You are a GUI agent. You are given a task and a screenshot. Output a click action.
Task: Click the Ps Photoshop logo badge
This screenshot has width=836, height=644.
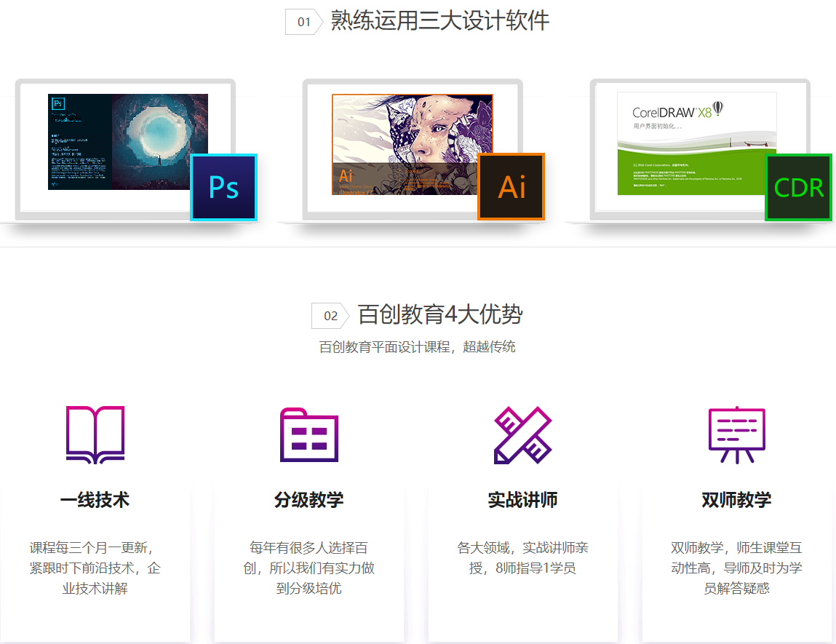pyautogui.click(x=224, y=187)
